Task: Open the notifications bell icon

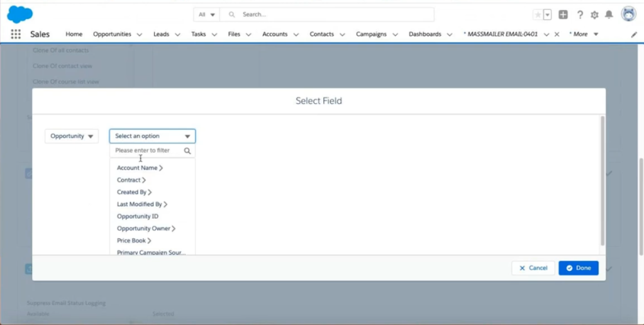Action: 609,15
